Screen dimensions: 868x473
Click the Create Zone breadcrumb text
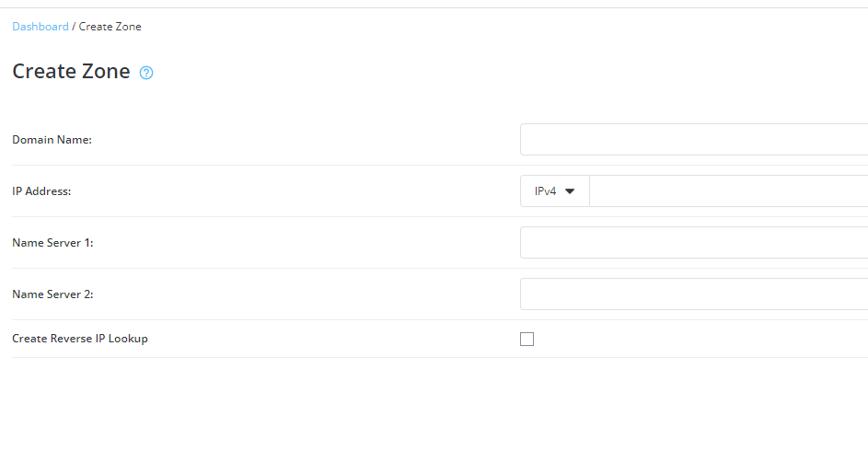pyautogui.click(x=110, y=27)
